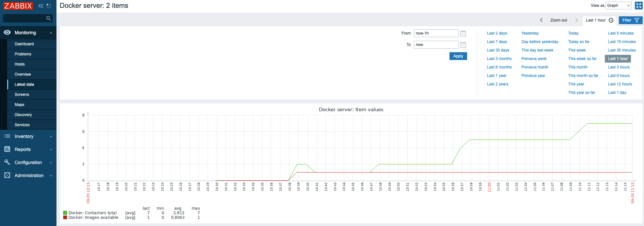This screenshot has height=226, width=644.
Task: Click the Reports chart icon
Action: pyautogui.click(x=7, y=149)
